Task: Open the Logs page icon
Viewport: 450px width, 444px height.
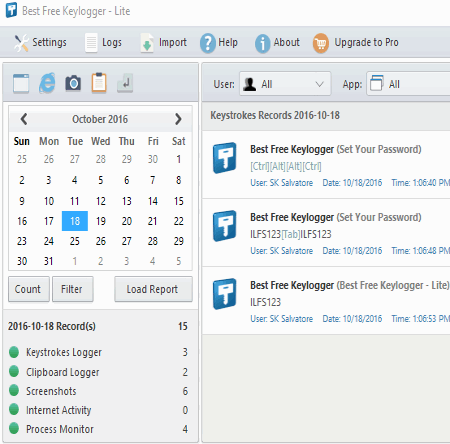Action: pos(91,43)
